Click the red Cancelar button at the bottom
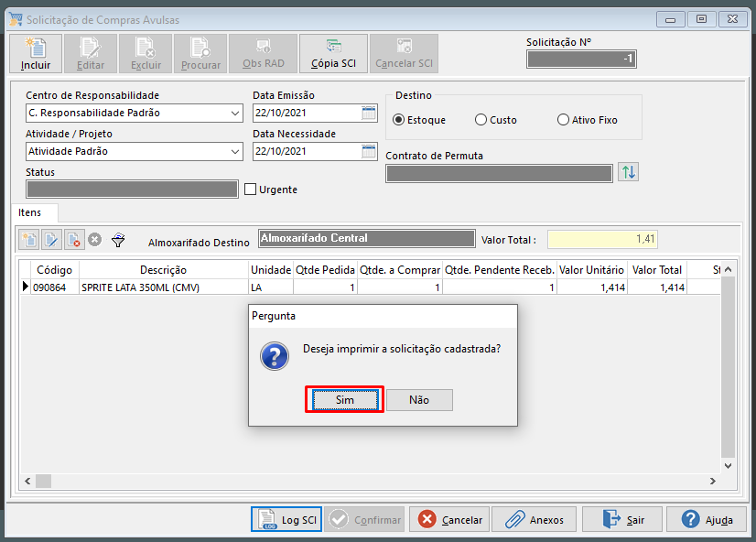 tap(449, 519)
